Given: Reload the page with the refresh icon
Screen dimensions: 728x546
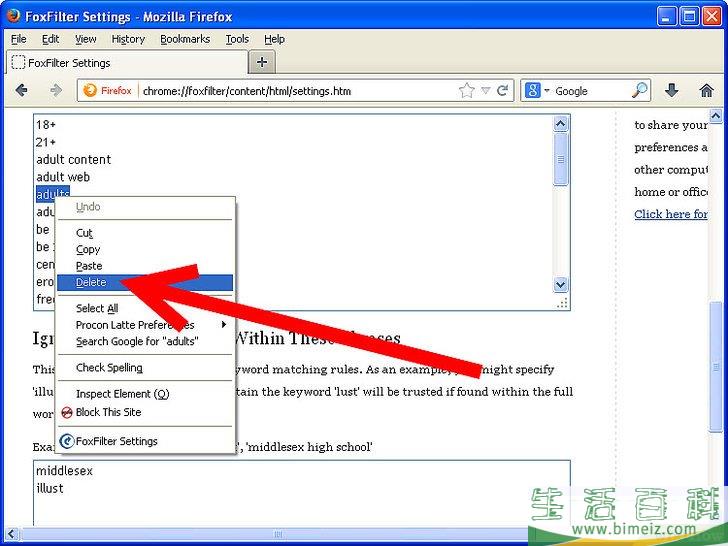Looking at the screenshot, I should pyautogui.click(x=502, y=91).
